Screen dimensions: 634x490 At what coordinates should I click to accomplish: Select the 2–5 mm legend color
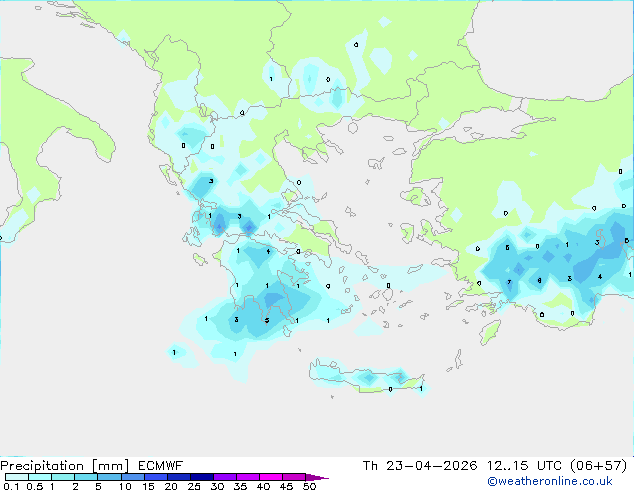coord(86,477)
